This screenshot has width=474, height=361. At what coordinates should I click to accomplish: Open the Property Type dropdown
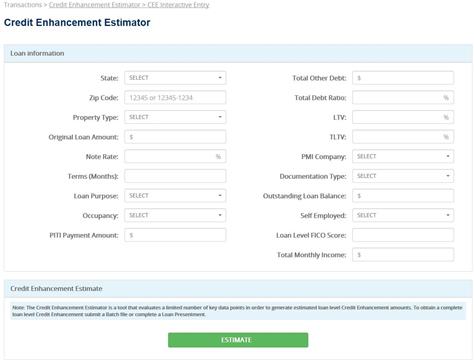(175, 117)
